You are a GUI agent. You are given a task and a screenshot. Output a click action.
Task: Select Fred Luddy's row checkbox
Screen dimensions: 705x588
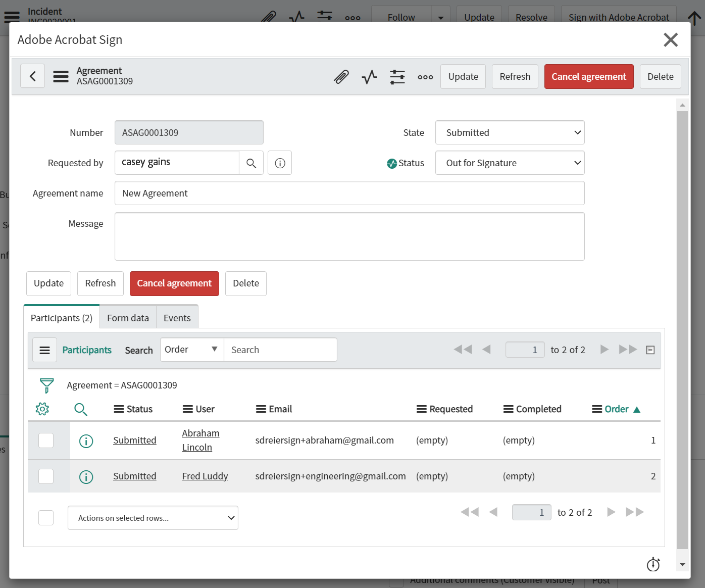46,476
